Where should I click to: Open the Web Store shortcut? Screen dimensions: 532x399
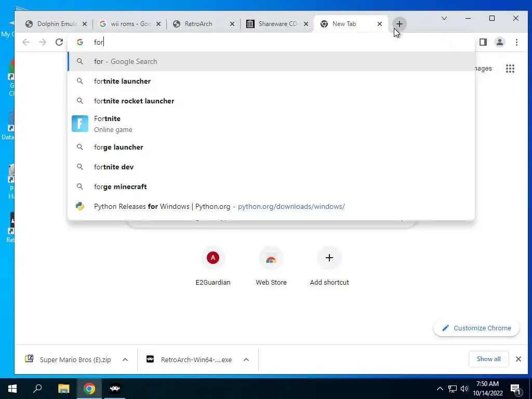[271, 266]
